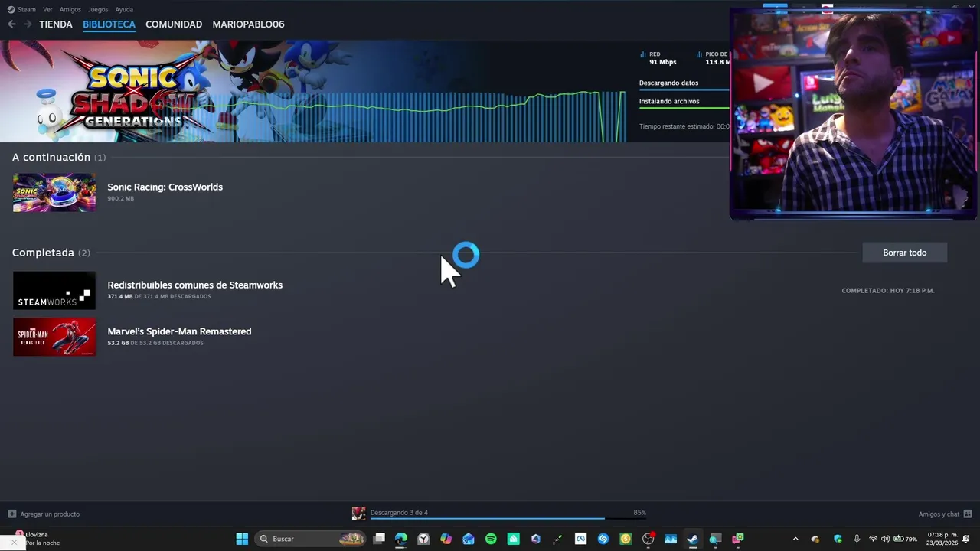Open the Sonic Racing: CrossWorlds thumbnail
The height and width of the screenshot is (551, 980).
54,192
